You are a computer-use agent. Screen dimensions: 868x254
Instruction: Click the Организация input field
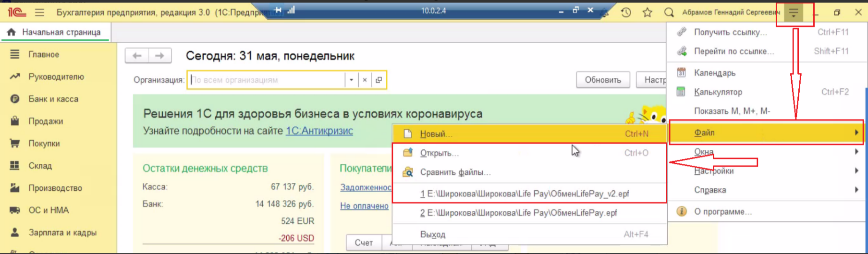coord(266,80)
